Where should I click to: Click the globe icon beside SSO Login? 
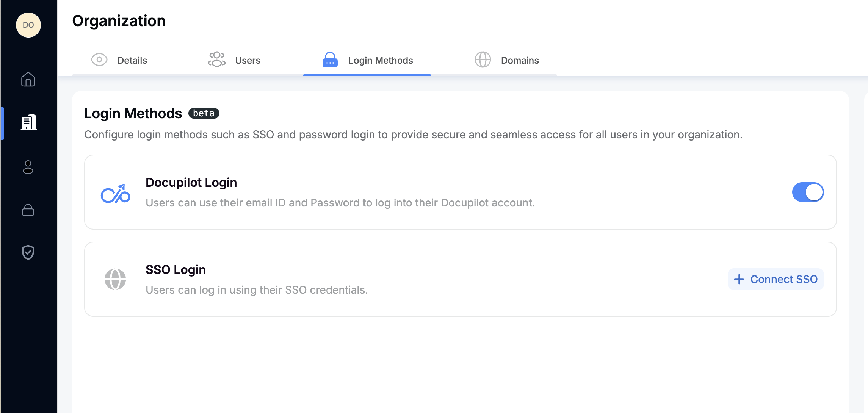115,278
